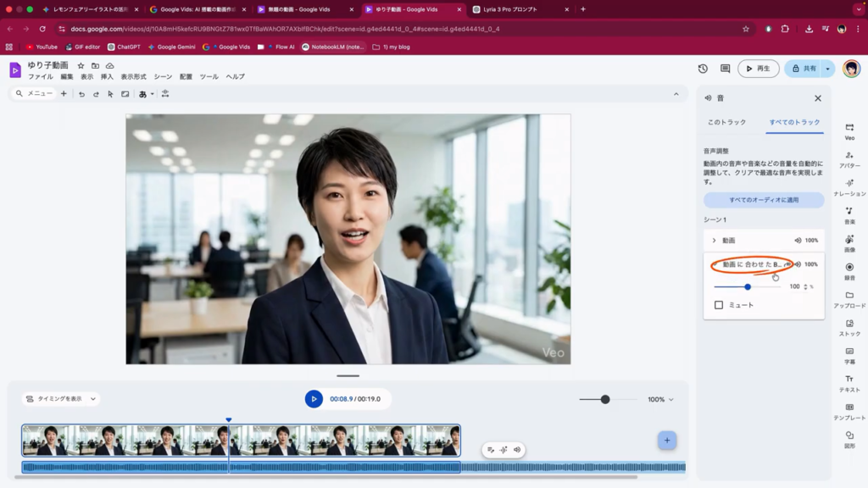The image size is (868, 488).
Task: Click the undo arrow in toolbar
Action: click(x=82, y=94)
